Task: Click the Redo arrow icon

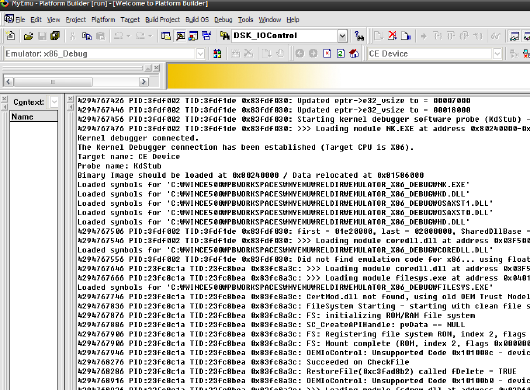Action: tap(140, 36)
